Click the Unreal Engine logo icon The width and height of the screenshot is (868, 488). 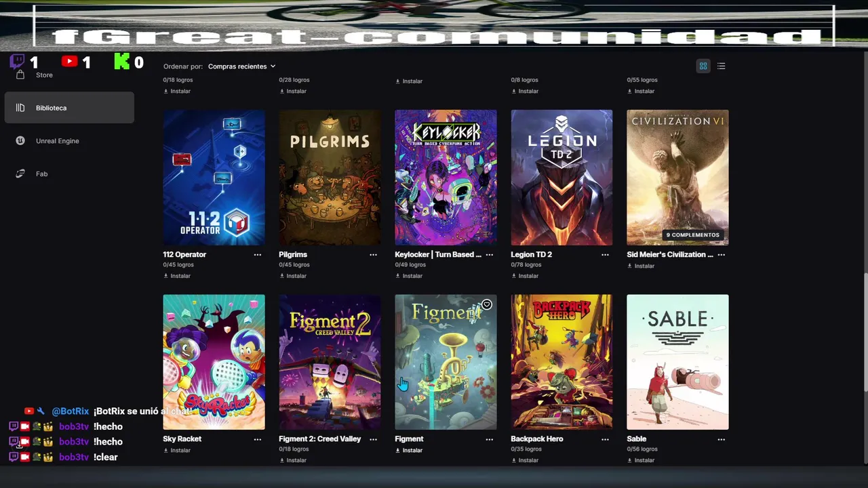pos(20,141)
